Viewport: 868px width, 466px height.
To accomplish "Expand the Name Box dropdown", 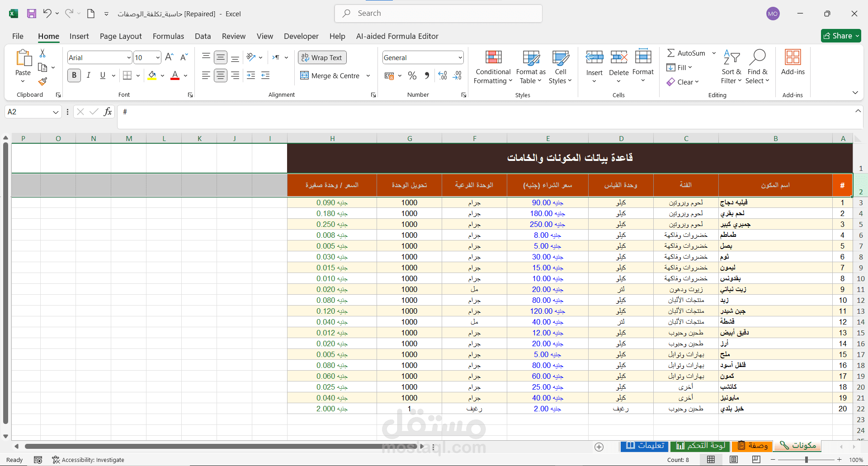I will [56, 112].
